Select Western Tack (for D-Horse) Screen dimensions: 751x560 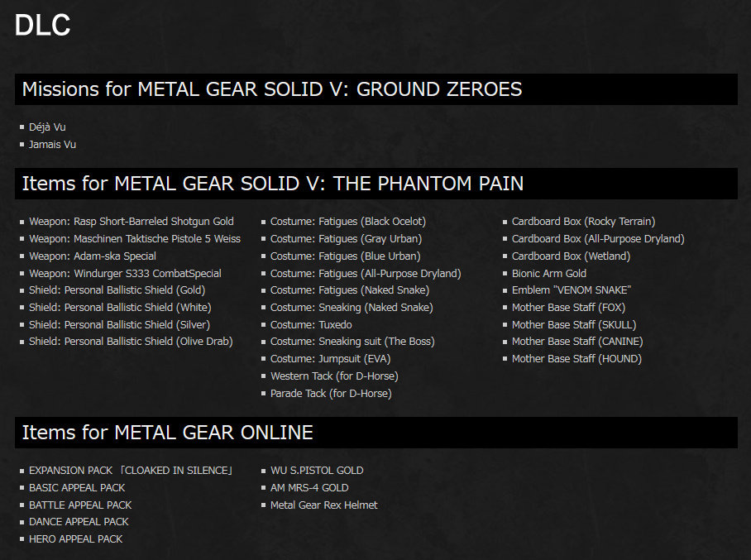tap(333, 376)
